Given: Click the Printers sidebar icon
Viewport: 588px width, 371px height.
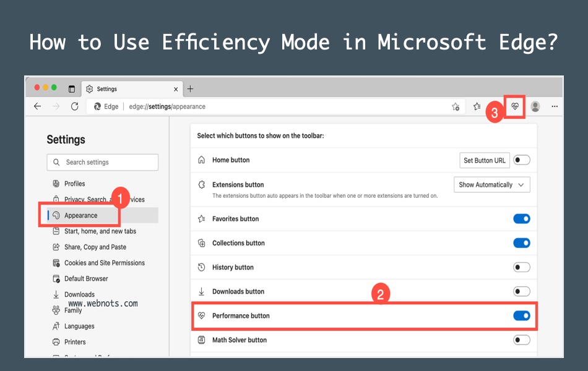Looking at the screenshot, I should coord(56,342).
